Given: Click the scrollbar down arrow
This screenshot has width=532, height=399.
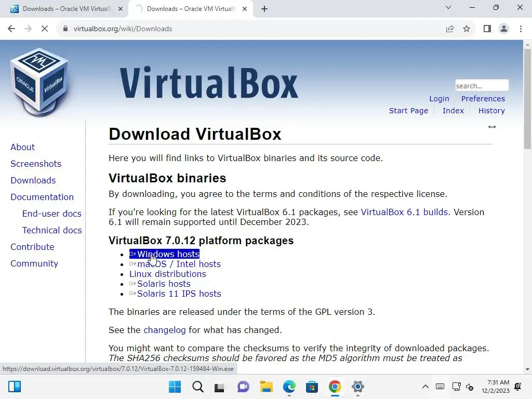Looking at the screenshot, I should (527, 369).
